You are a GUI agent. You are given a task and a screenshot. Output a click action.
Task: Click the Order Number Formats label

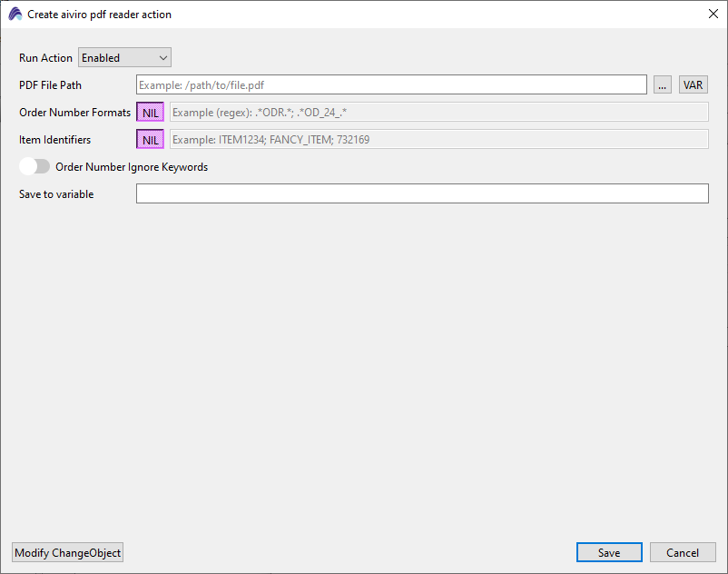click(x=74, y=113)
